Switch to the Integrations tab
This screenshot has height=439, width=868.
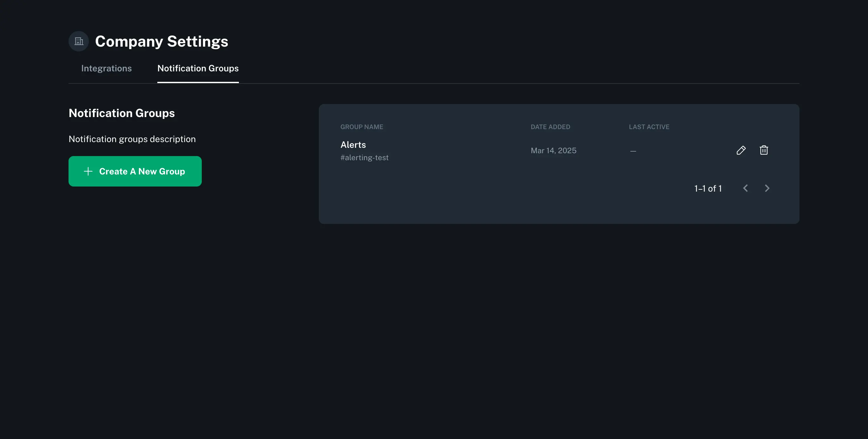coord(107,68)
